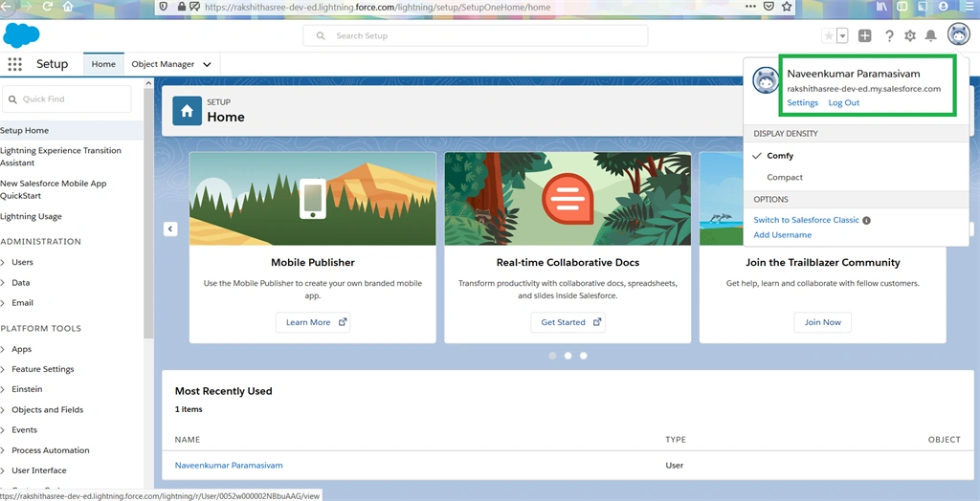This screenshot has height=501, width=980.
Task: Open the Setup gear icon
Action: pyautogui.click(x=910, y=35)
